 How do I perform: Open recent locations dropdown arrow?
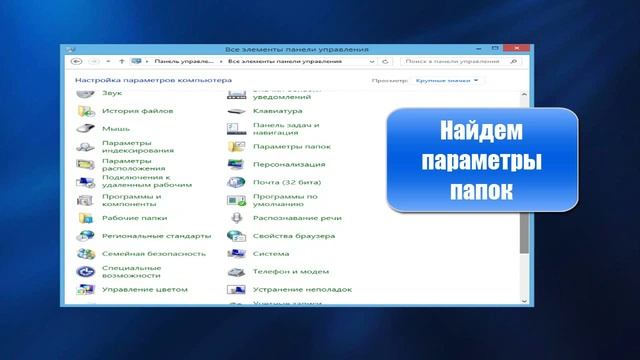(x=108, y=62)
